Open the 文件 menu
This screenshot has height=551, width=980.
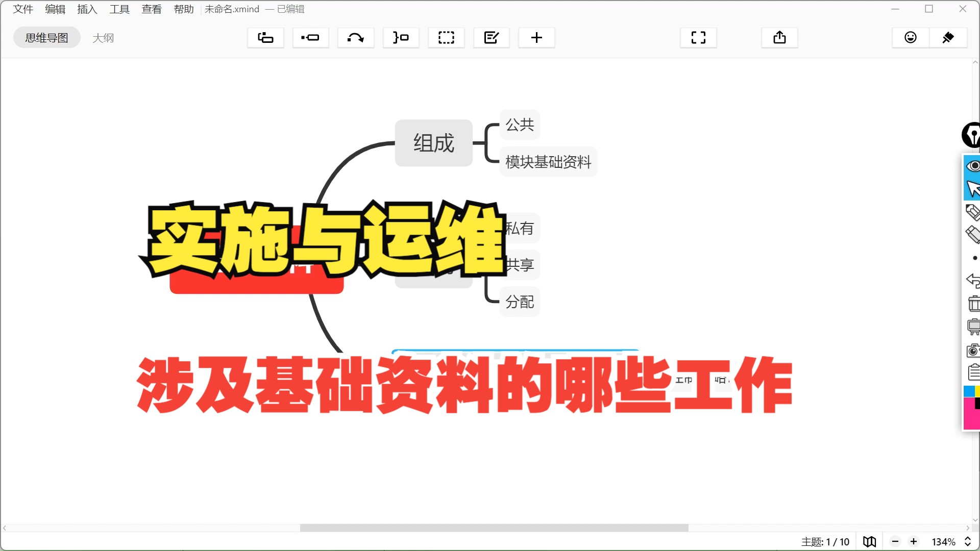(x=23, y=9)
